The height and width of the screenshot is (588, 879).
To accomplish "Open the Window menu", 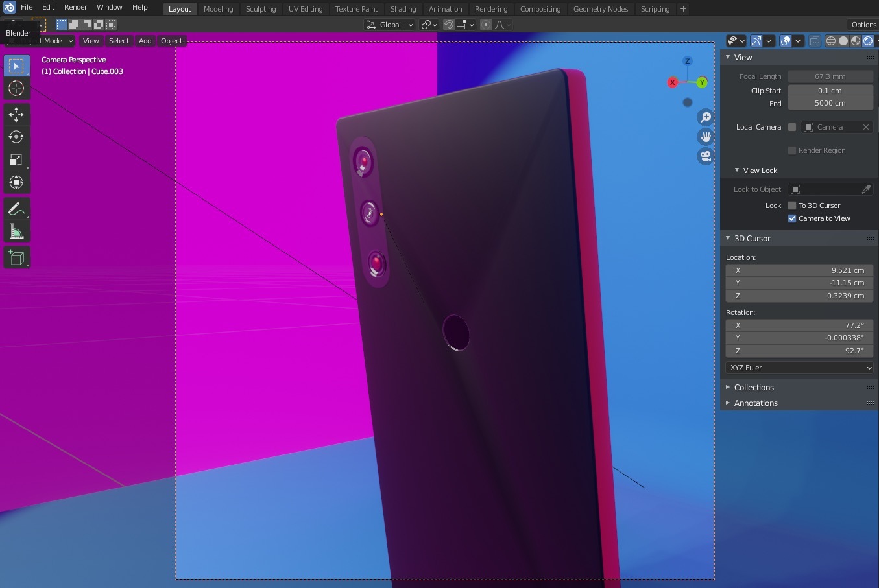I will point(110,7).
